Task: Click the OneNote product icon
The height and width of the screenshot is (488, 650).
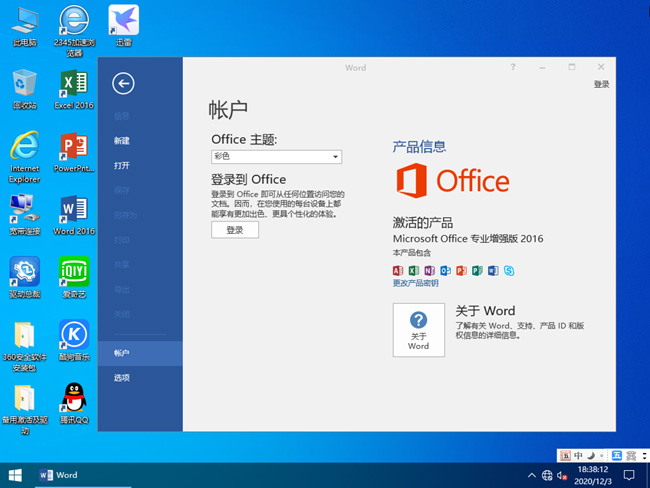Action: (429, 271)
